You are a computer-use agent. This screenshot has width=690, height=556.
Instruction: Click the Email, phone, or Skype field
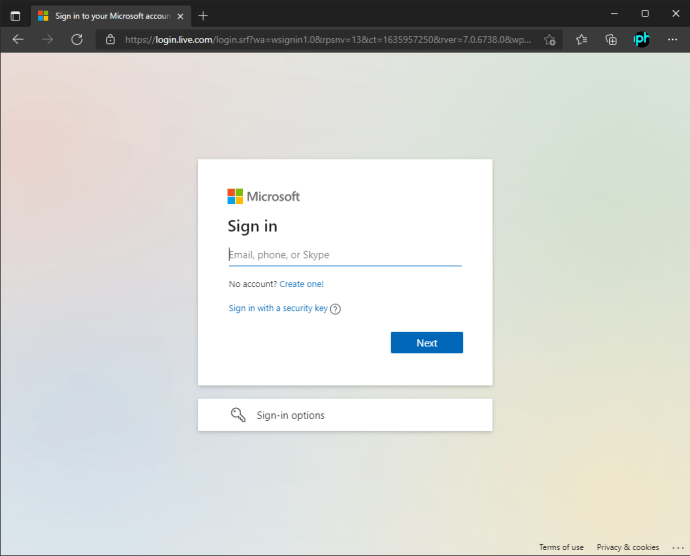(x=345, y=255)
